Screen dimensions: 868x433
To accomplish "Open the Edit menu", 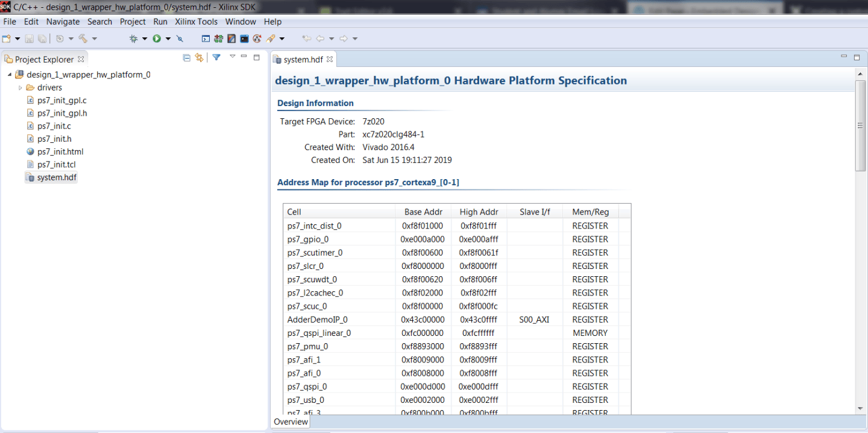I will [31, 21].
